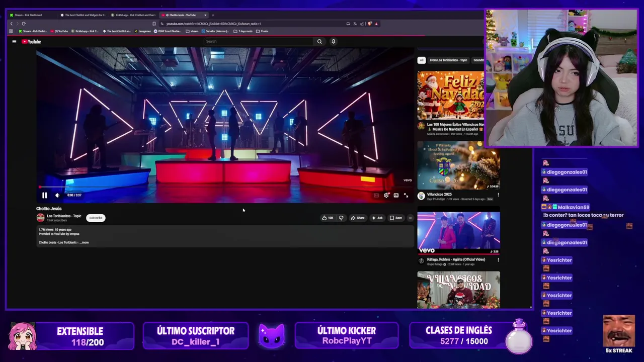
Task: Click the search magnifier button
Action: click(319, 41)
